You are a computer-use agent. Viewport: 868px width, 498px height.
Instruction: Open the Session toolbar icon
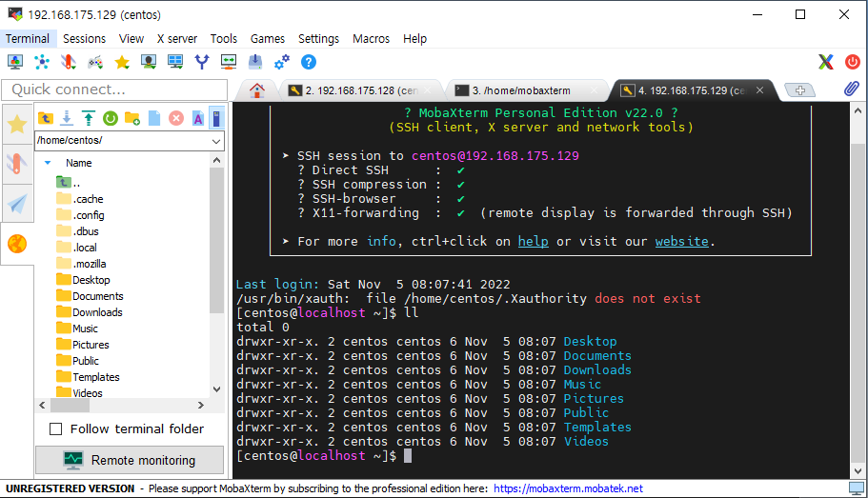15,62
